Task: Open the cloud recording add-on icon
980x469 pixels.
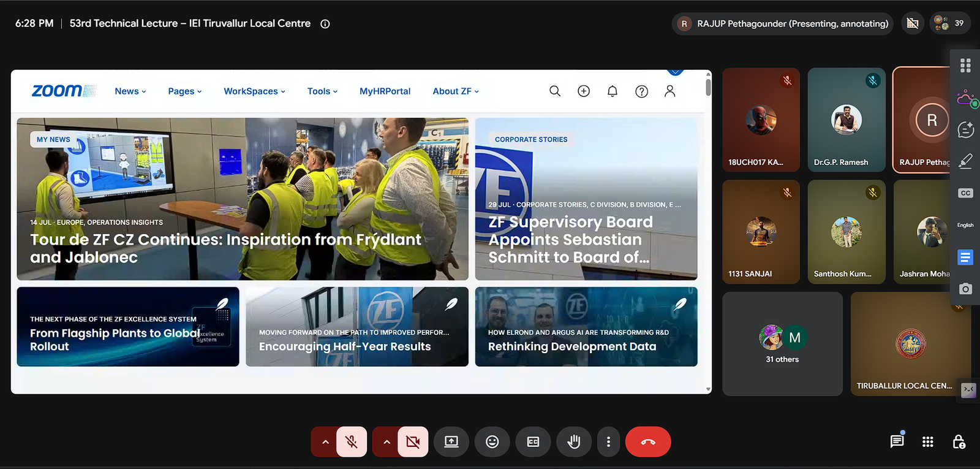Action: [x=967, y=98]
